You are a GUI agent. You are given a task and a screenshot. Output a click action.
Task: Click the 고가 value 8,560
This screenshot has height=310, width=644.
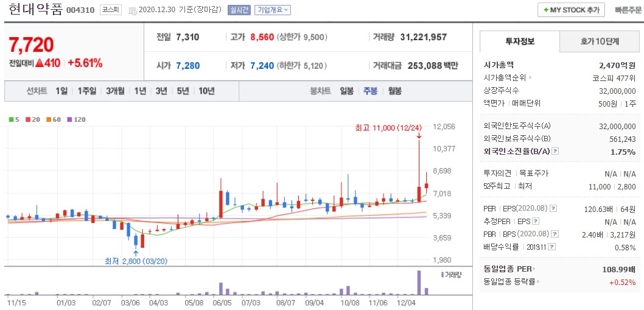(x=262, y=37)
